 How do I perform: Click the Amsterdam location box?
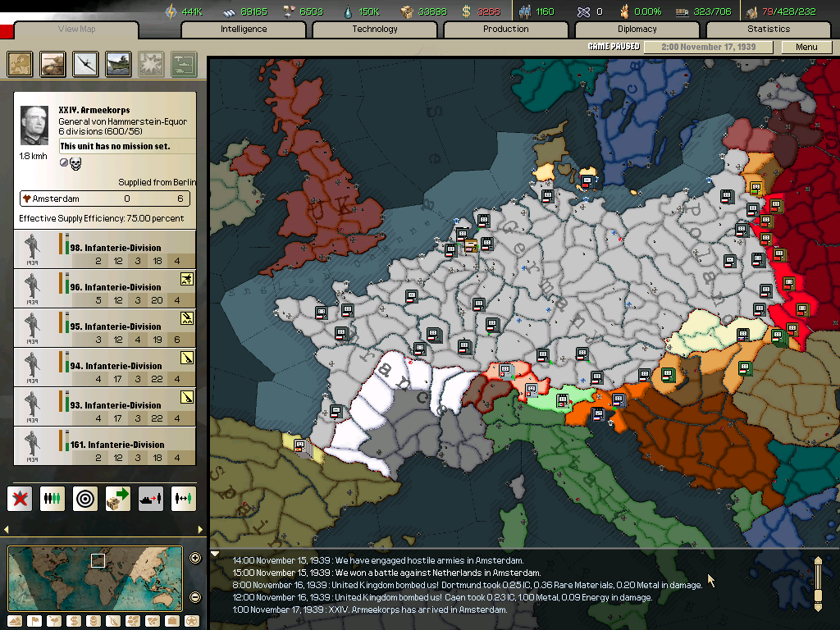click(105, 199)
